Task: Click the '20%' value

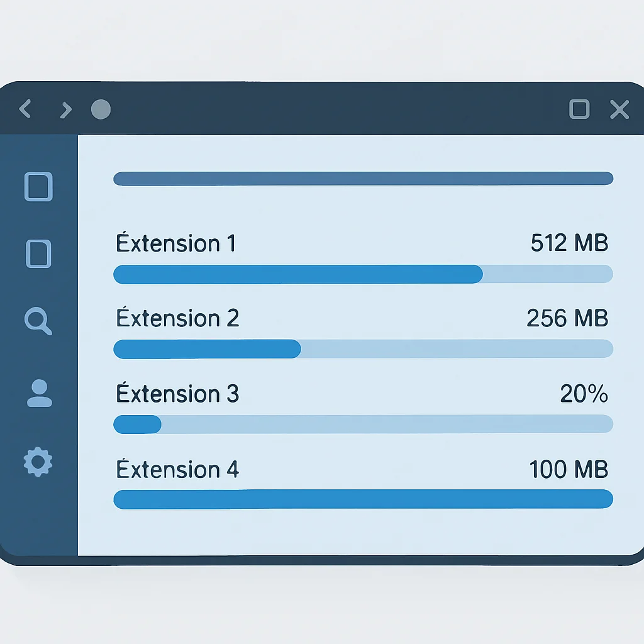Action: (x=584, y=393)
